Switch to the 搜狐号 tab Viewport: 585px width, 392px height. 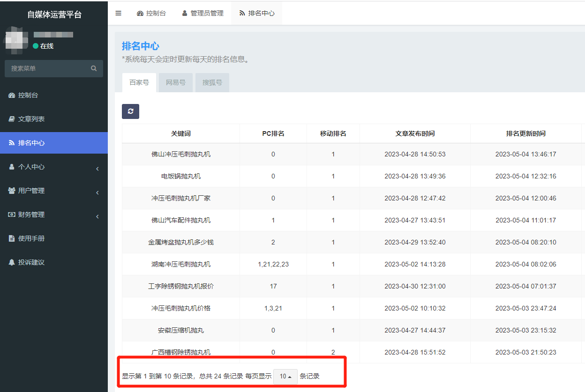click(212, 82)
